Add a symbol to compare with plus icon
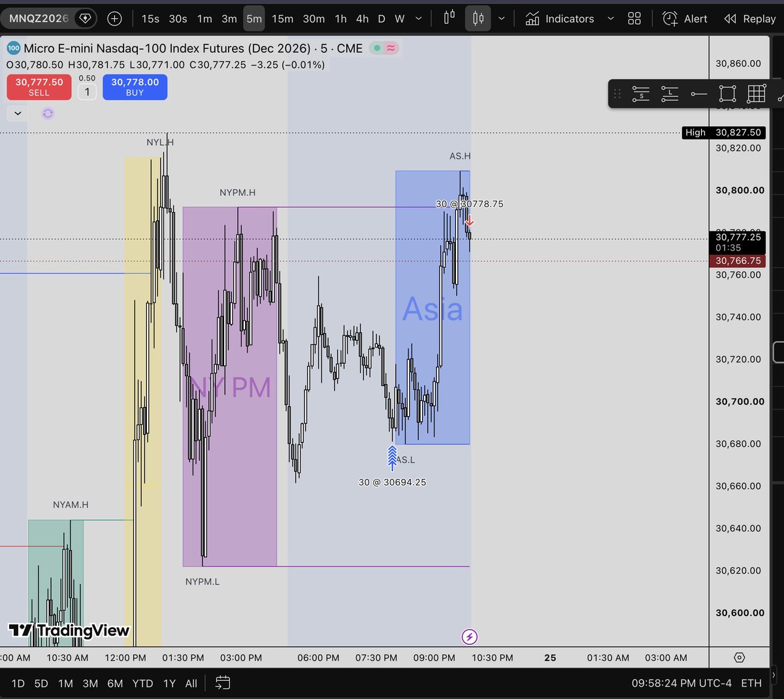The image size is (784, 699). tap(114, 18)
